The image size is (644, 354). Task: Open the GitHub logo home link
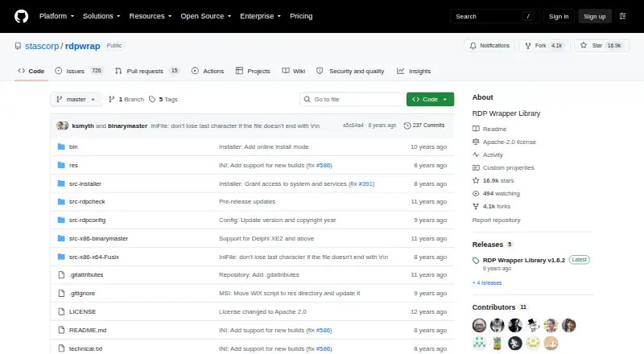(x=22, y=16)
